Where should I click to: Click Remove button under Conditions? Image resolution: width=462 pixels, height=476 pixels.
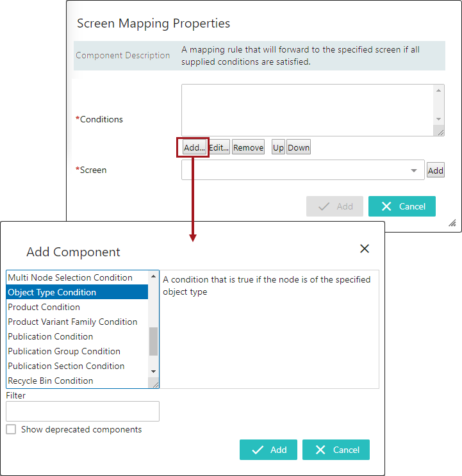coord(248,147)
